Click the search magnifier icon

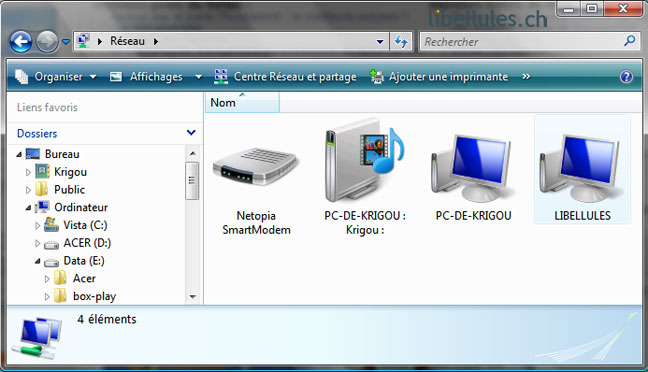629,41
